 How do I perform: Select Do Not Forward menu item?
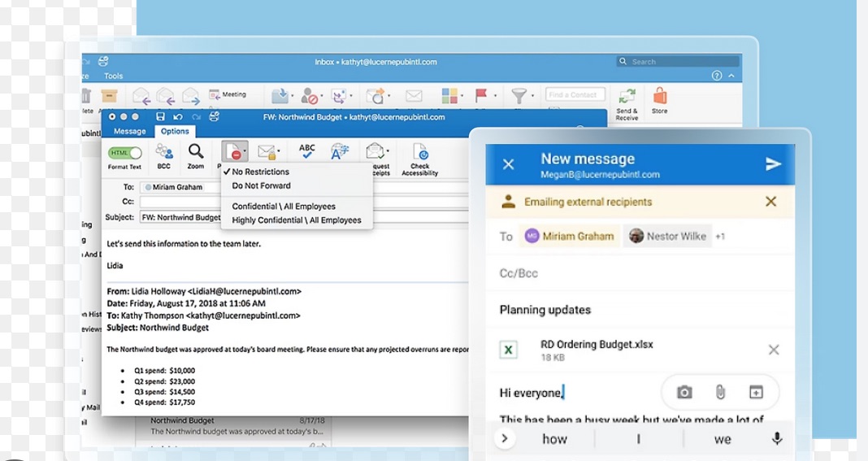click(297, 185)
